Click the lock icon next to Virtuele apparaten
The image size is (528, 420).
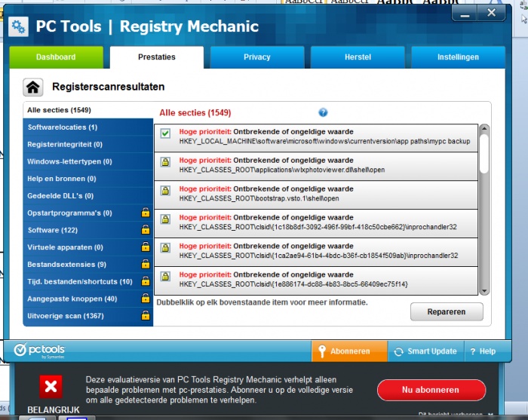click(x=145, y=247)
